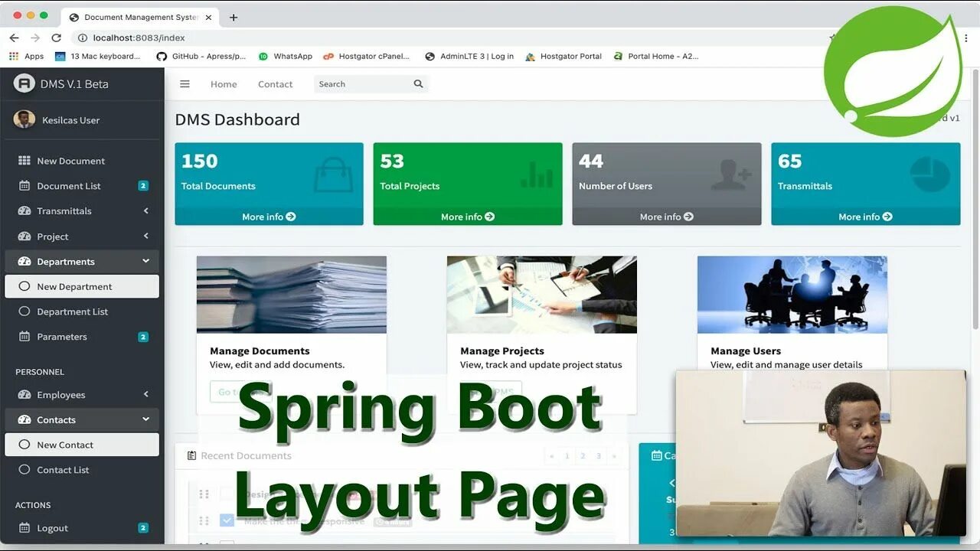
Task: Click the Parameters calendar icon
Action: pos(24,337)
